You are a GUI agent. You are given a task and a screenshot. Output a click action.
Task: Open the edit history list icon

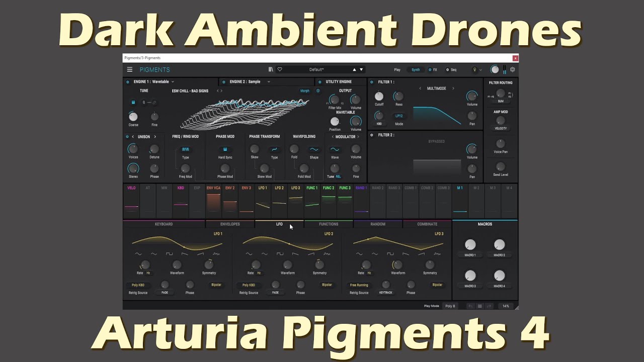tap(479, 306)
